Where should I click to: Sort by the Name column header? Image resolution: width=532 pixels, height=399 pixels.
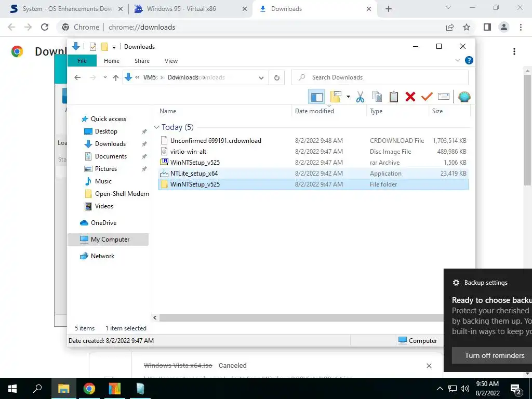pyautogui.click(x=224, y=111)
